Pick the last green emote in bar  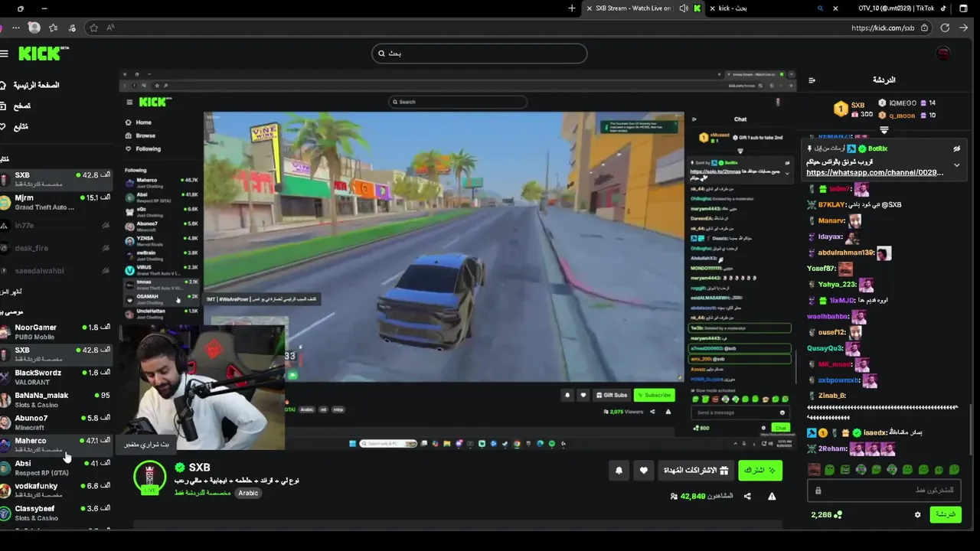[x=955, y=469]
